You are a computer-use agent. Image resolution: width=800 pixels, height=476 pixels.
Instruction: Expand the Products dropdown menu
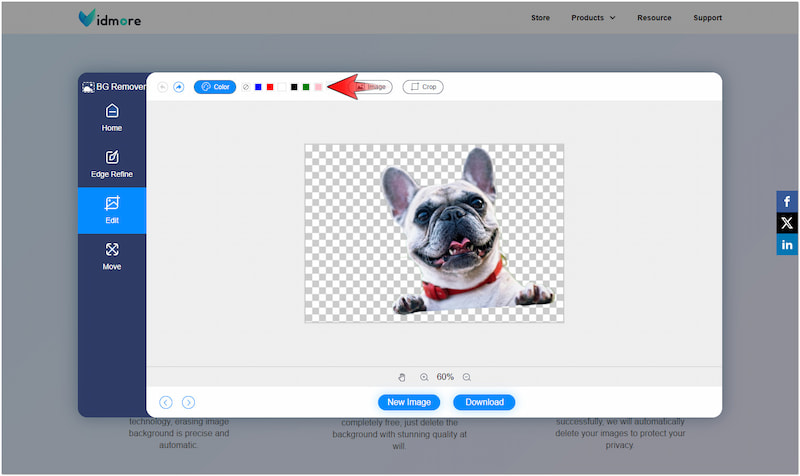pyautogui.click(x=593, y=18)
